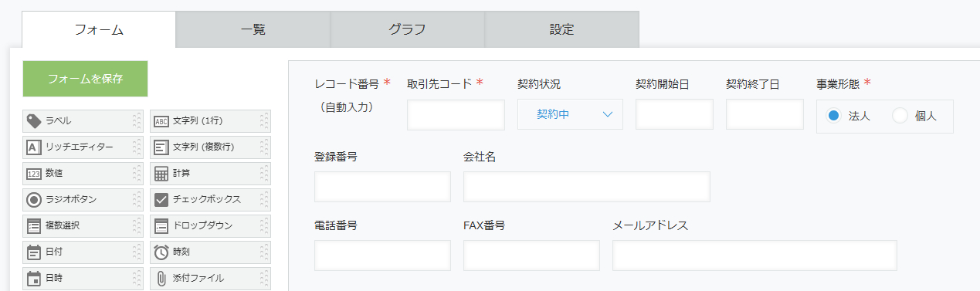The width and height of the screenshot is (980, 291).
Task: Pick the ラジオボタン field icon
Action: click(x=33, y=199)
